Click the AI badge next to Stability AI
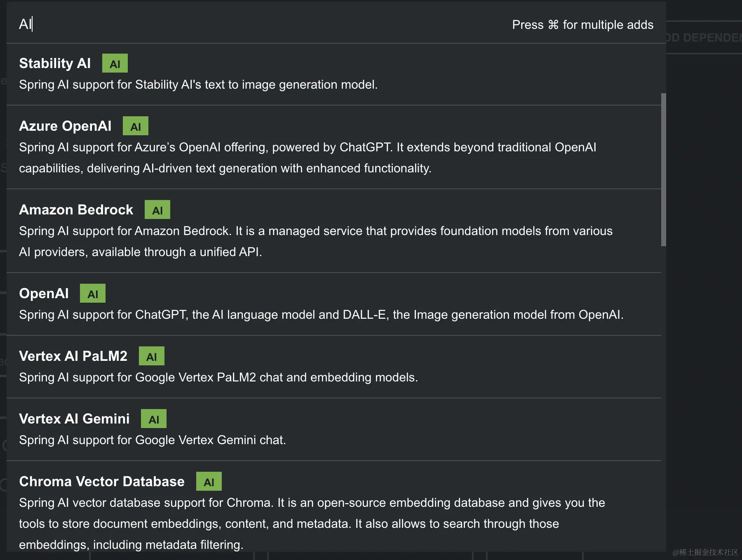Image resolution: width=742 pixels, height=560 pixels. (115, 64)
